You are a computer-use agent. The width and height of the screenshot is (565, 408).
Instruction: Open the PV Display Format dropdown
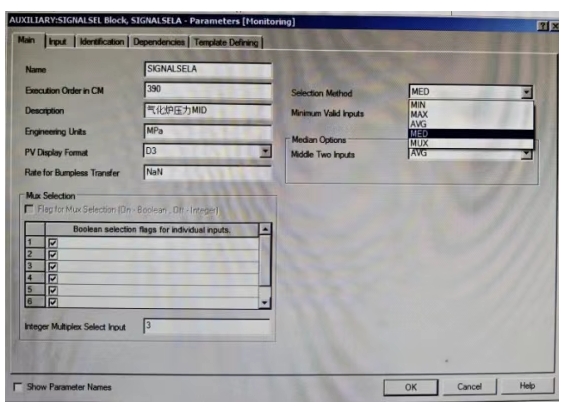[x=265, y=151]
